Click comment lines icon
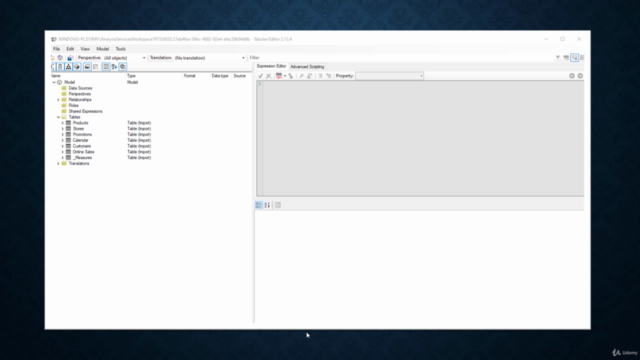Viewport: 640px width, 360px height. pos(320,76)
